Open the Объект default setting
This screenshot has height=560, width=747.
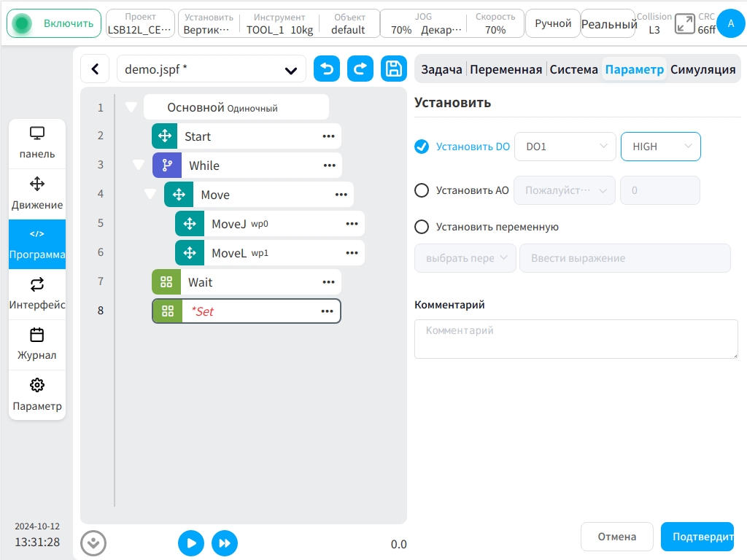click(348, 23)
